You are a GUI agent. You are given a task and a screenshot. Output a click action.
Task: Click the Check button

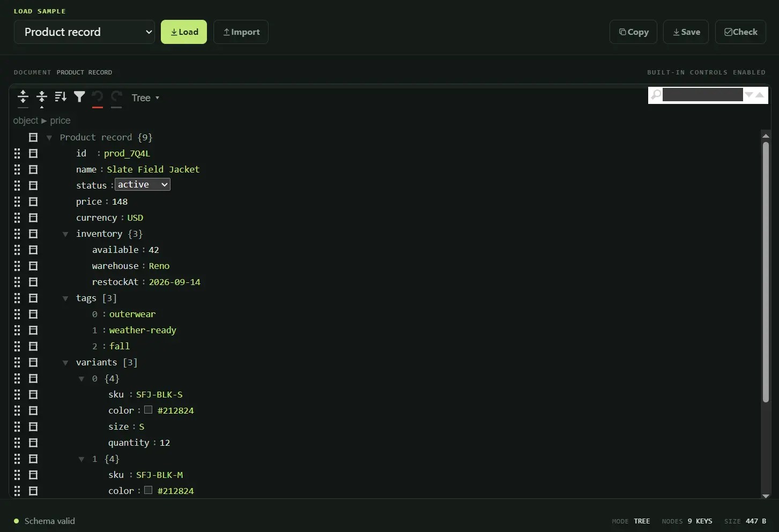740,32
